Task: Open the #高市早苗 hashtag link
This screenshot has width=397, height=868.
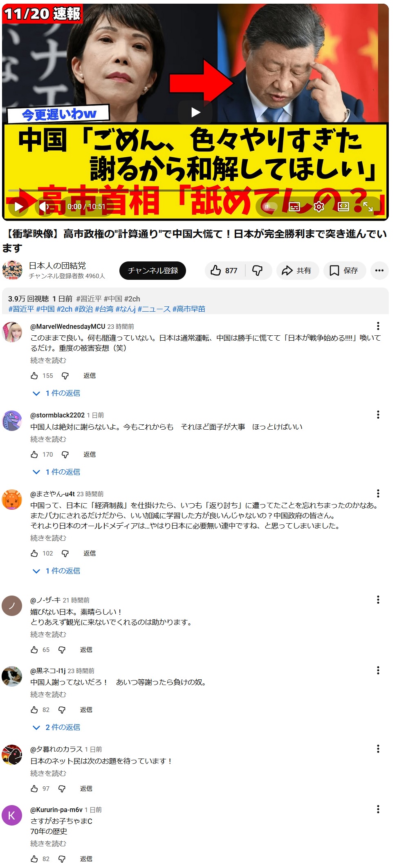Action: pyautogui.click(x=189, y=309)
